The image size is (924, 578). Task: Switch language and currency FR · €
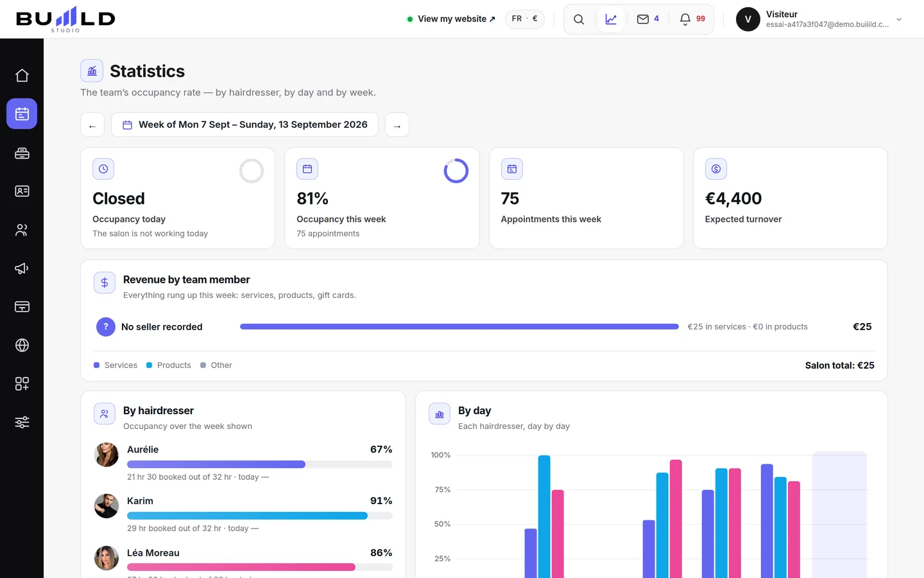pyautogui.click(x=525, y=19)
